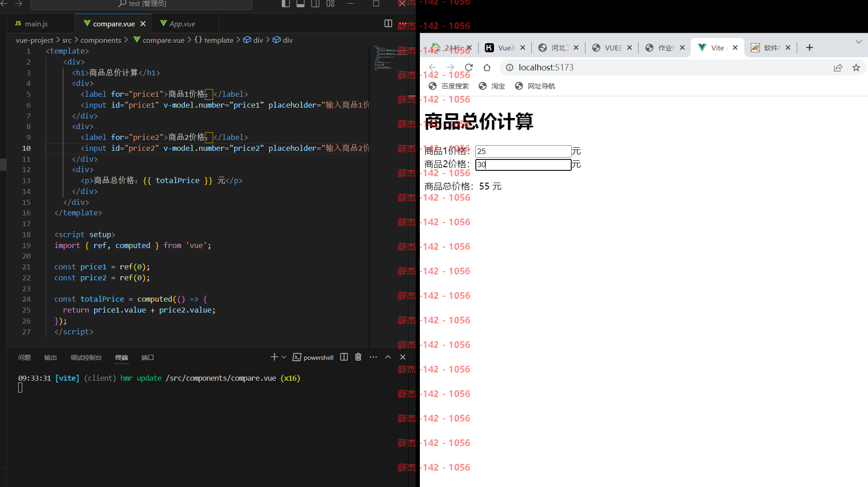Select the compare.vue editor tab

click(114, 24)
